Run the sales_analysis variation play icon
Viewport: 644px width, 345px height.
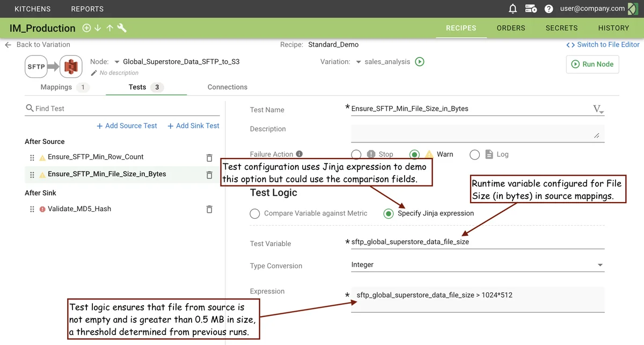[x=420, y=62]
